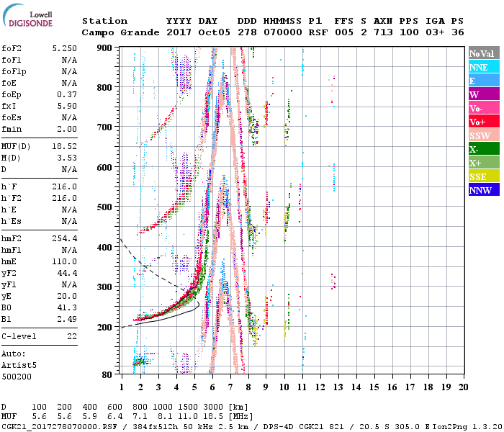Click the MUF 7.1 value for 800 km
504x432 pixels.
[x=140, y=417]
